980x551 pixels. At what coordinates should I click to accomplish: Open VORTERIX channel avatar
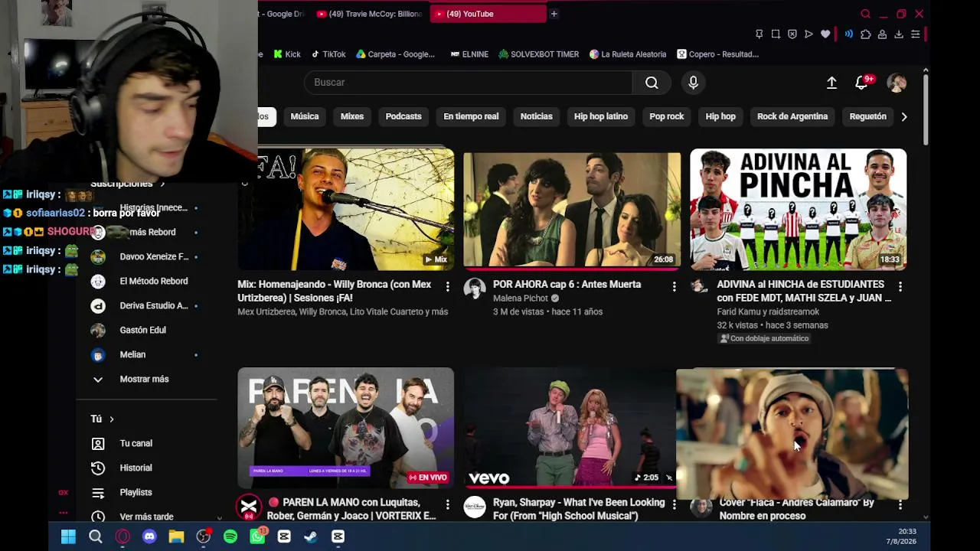[x=249, y=507]
